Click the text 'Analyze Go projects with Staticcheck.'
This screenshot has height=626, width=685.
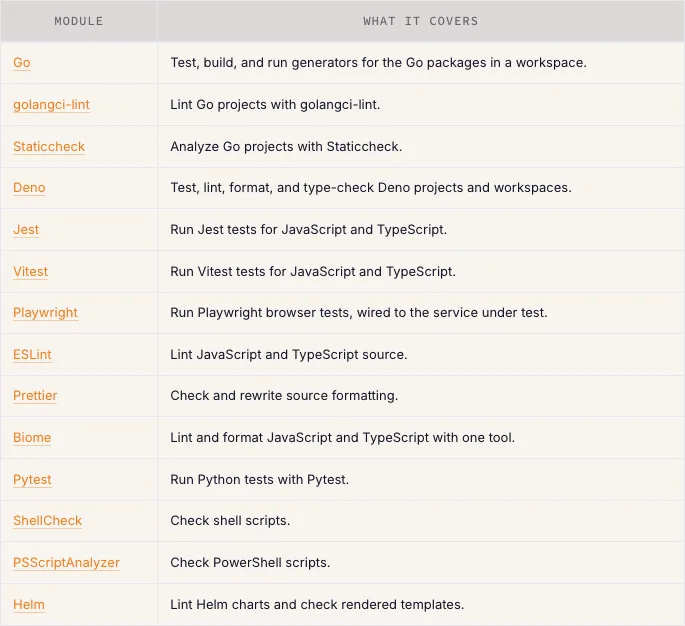point(286,146)
